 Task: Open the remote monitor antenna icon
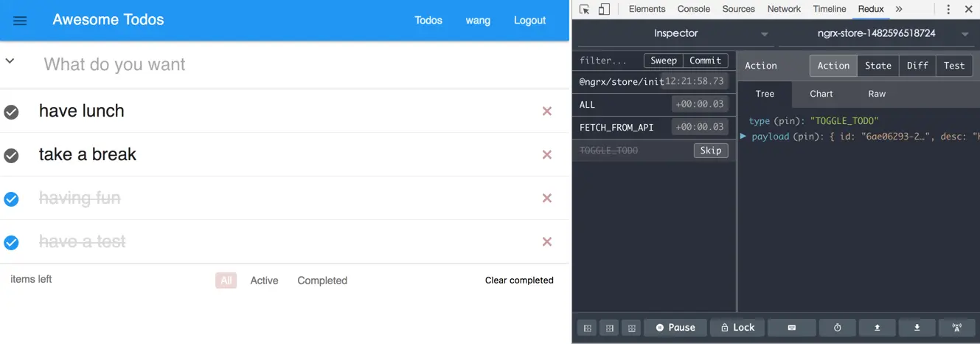click(957, 328)
